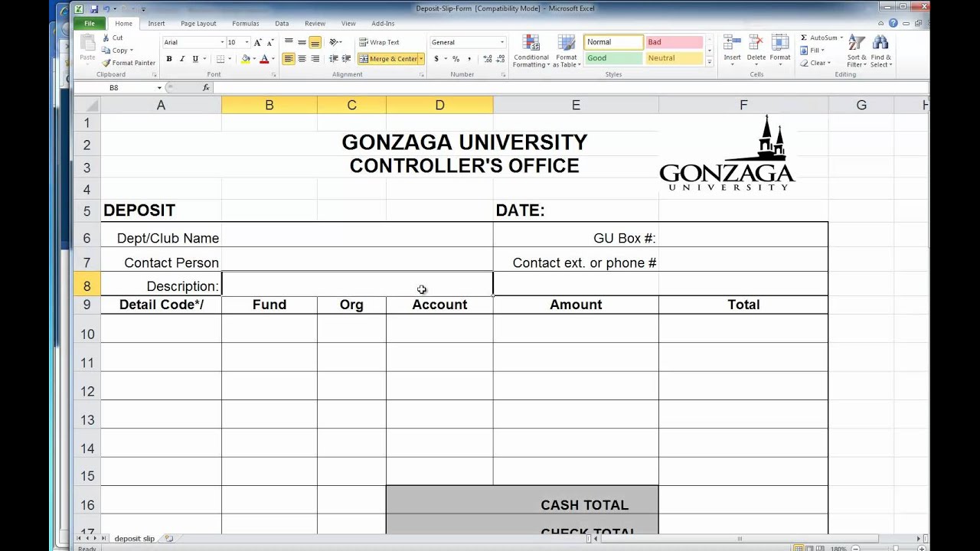The height and width of the screenshot is (551, 980).
Task: Apply Percent Style format
Action: click(456, 59)
